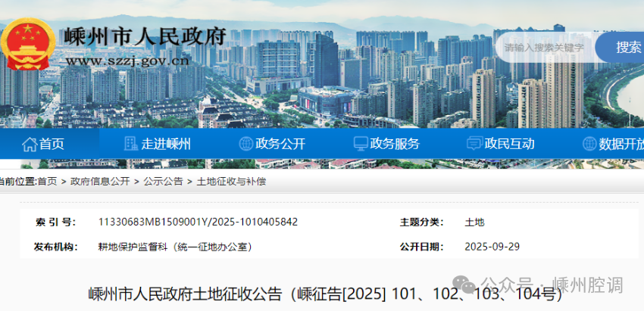Click the monitor icon beside 政务服务
Viewport: 644px width, 311px height.
point(361,144)
